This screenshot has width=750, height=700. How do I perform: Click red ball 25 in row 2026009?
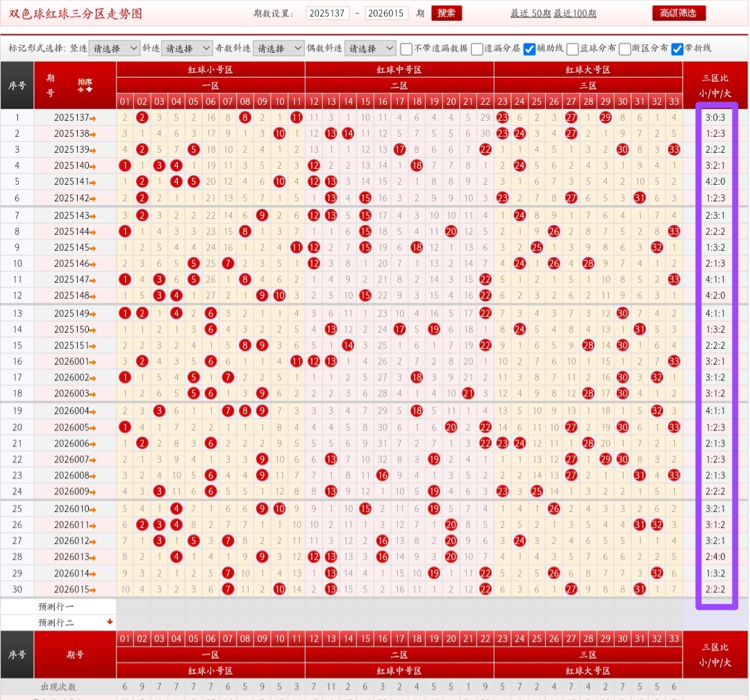537,491
